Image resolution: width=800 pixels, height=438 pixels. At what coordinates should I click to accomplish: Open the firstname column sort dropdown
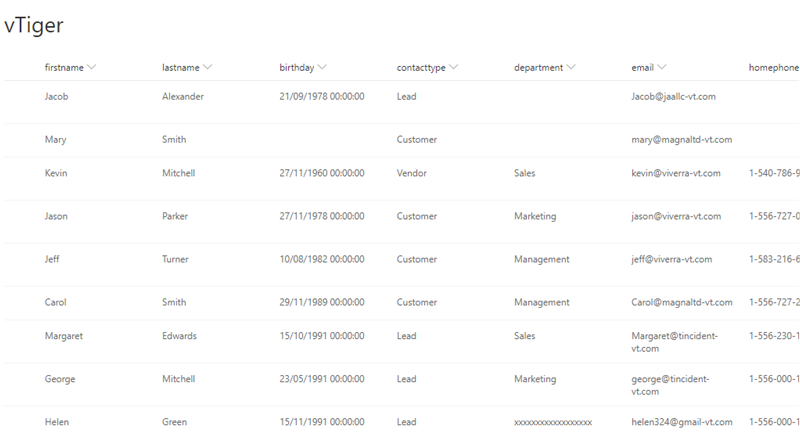(92, 67)
